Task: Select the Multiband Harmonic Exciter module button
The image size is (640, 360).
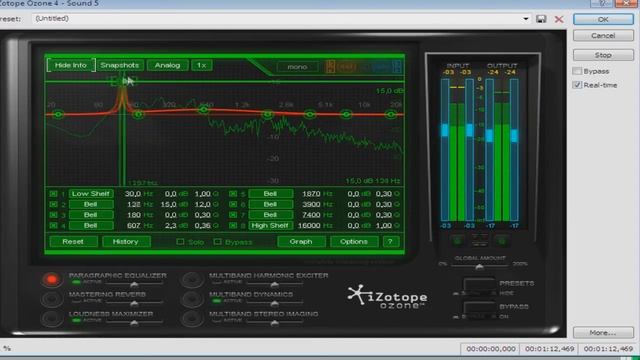Action: 192,280
